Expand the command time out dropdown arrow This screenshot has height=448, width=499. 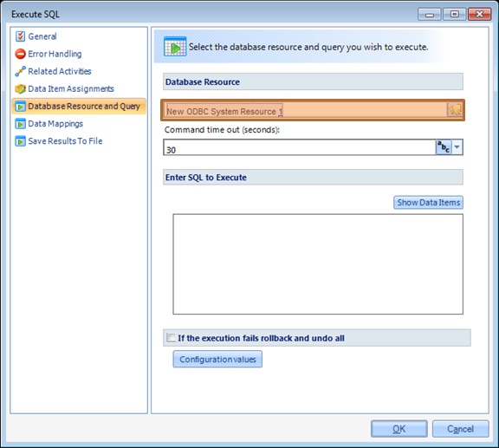[x=457, y=147]
